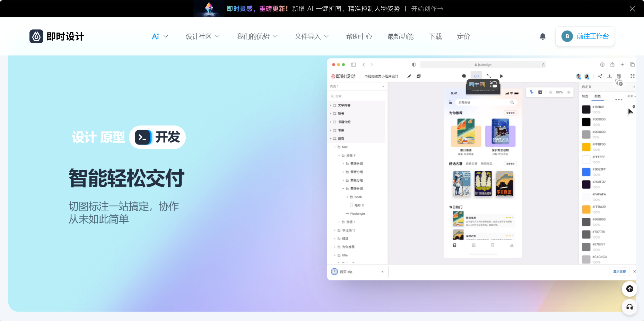
Task: Click the search icon in phone mockup
Action: (x=512, y=102)
